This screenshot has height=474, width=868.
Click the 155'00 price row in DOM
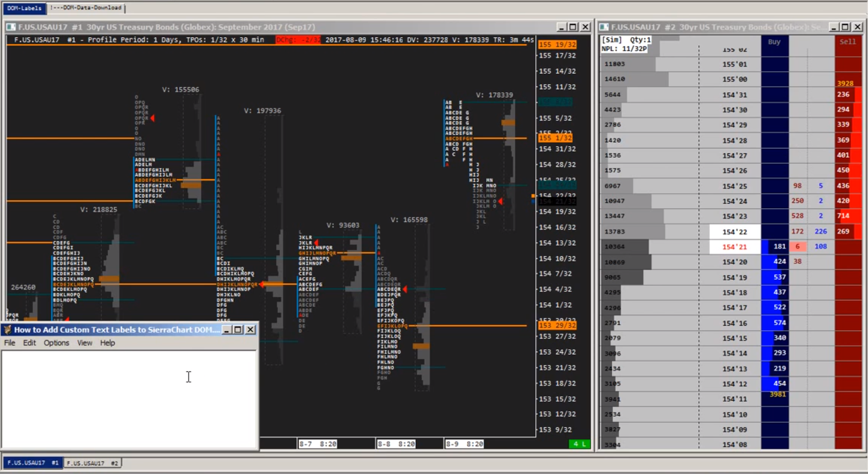tap(735, 79)
